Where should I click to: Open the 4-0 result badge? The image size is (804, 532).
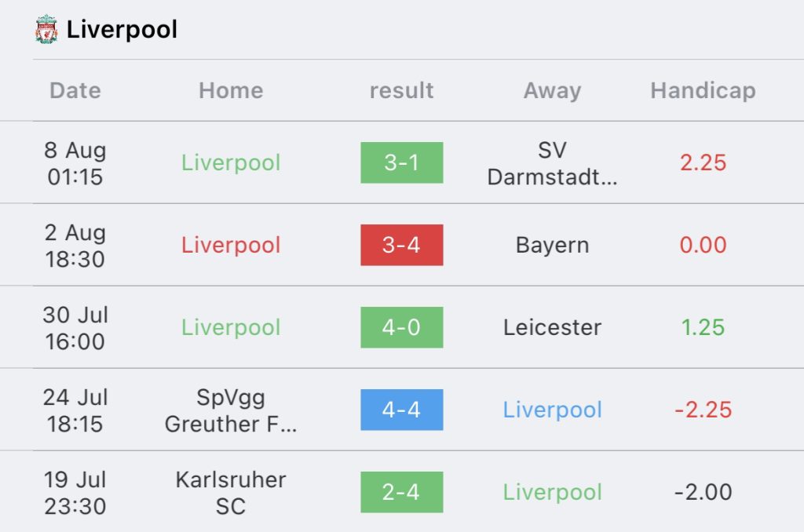401,327
